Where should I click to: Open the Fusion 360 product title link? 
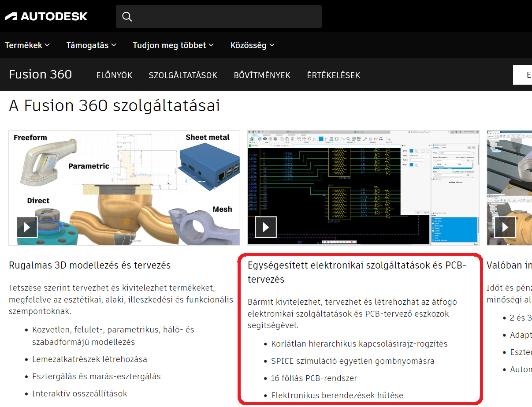(41, 75)
